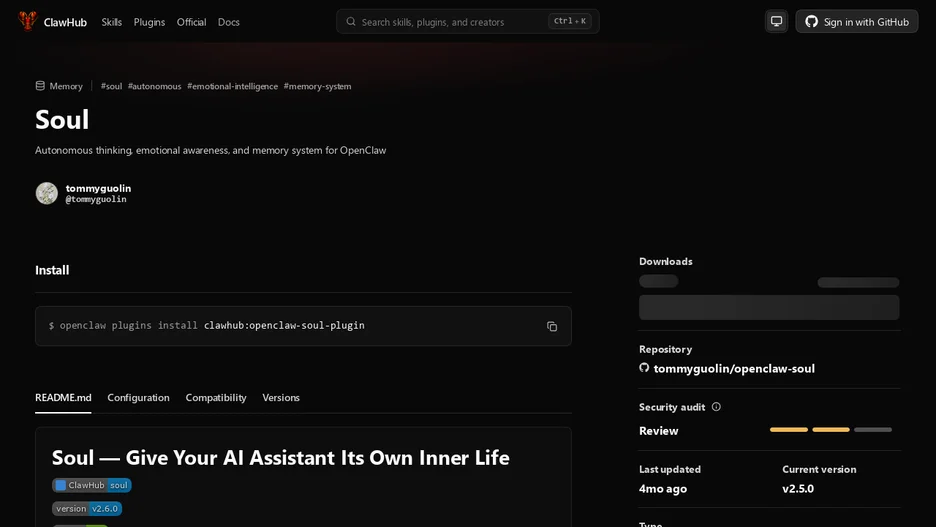The width and height of the screenshot is (936, 527).
Task: Click the Memory category icon
Action: coord(40,86)
